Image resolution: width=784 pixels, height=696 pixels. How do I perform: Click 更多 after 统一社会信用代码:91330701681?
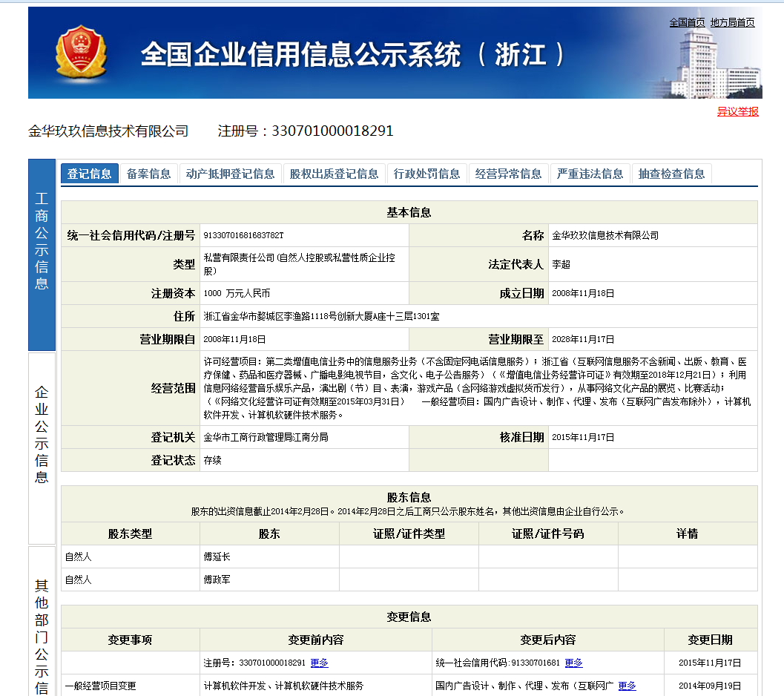573,663
